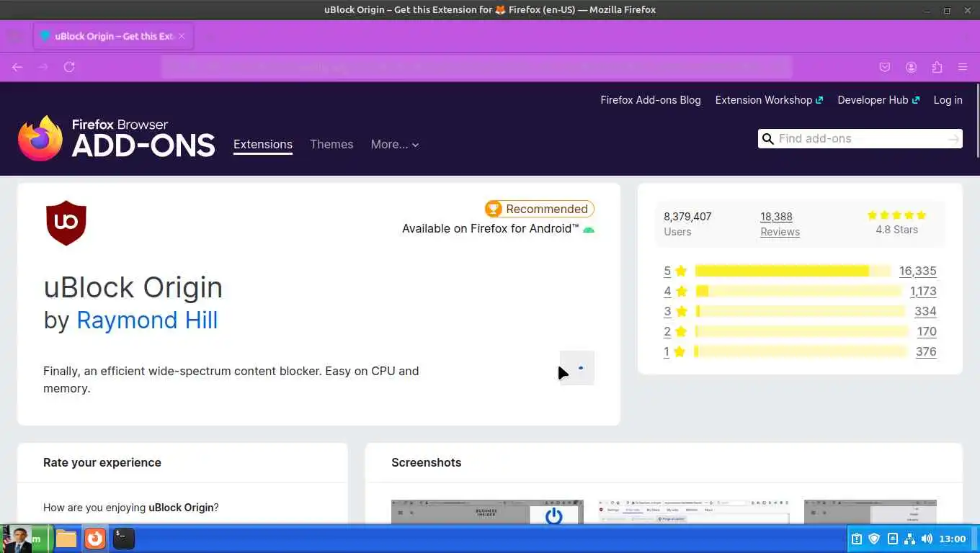Image resolution: width=980 pixels, height=553 pixels.
Task: Select the uBlock Origin tab title
Action: click(x=114, y=36)
